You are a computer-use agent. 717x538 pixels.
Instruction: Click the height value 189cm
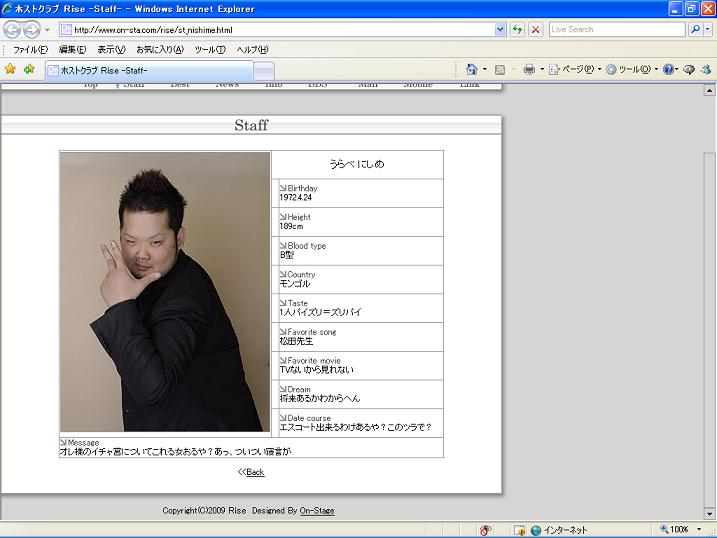[x=291, y=226]
